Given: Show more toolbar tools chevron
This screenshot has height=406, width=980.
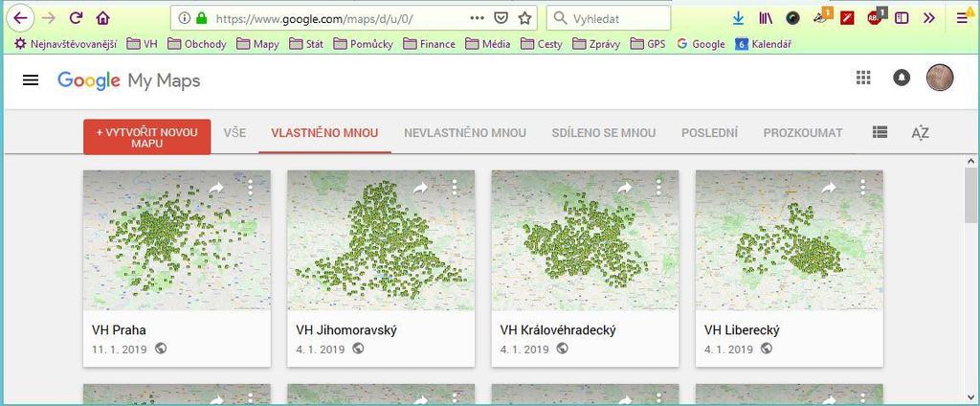Looking at the screenshot, I should tap(928, 19).
